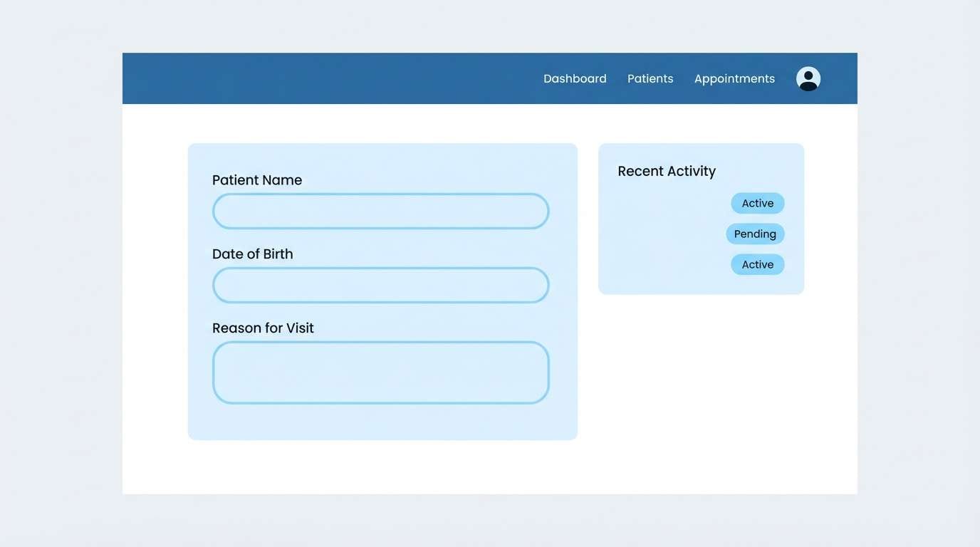The height and width of the screenshot is (547, 980).
Task: Click the navigation bar background
Action: pos(320,78)
